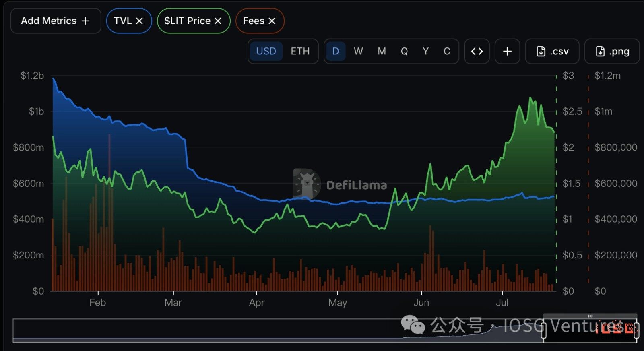Select the monthly M interval
Screen dimensions: 644x351
click(382, 51)
